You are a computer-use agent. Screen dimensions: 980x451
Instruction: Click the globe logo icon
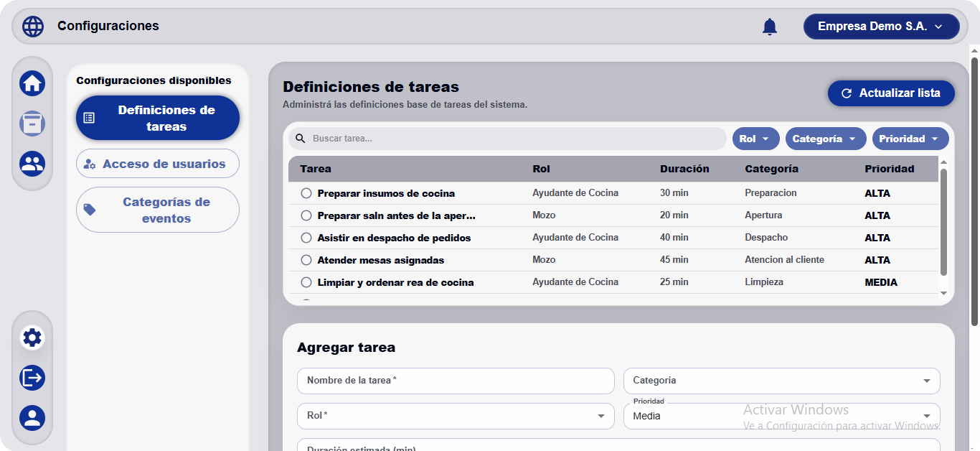pyautogui.click(x=33, y=27)
